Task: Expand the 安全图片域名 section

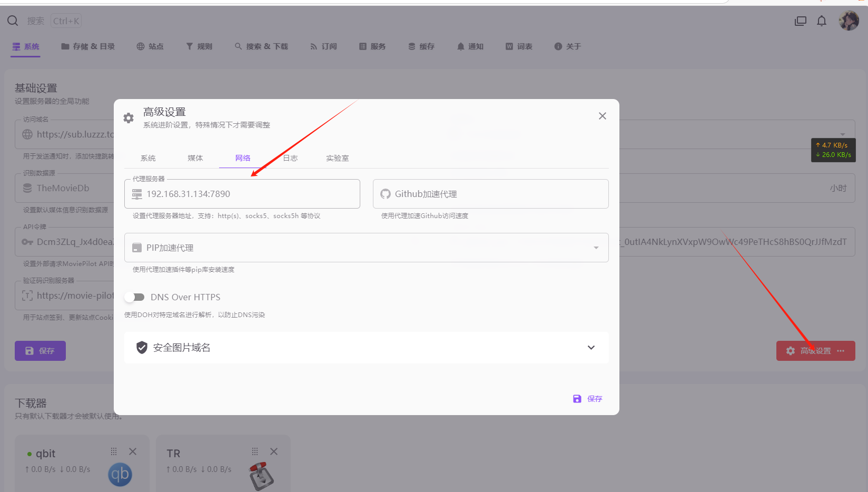Action: (591, 348)
